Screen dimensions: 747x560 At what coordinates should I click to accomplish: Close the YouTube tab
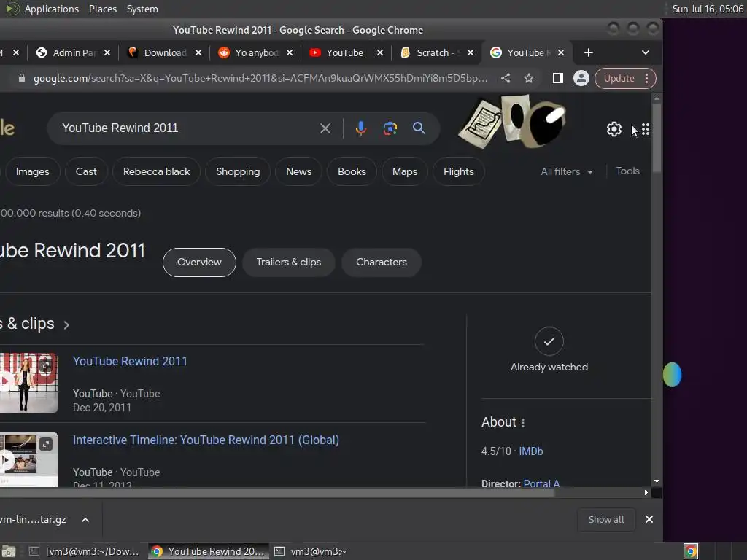[x=380, y=52]
